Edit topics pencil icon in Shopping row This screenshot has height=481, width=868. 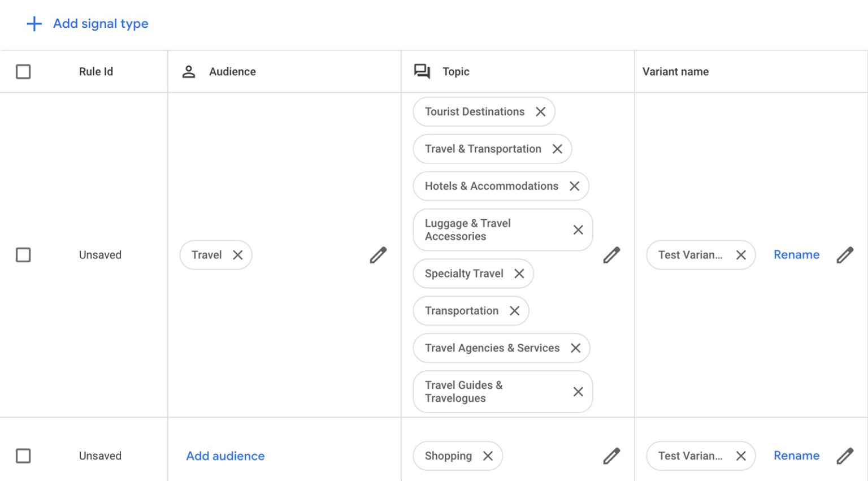tap(611, 456)
